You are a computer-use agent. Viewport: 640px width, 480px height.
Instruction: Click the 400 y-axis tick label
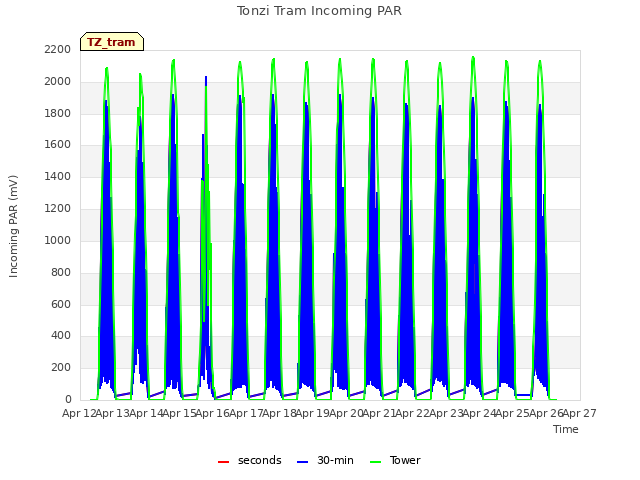coord(61,336)
